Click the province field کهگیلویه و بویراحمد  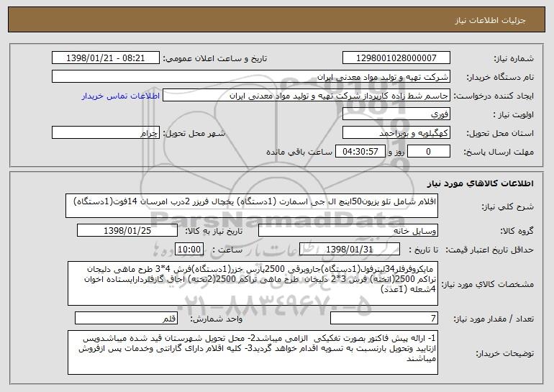[396, 133]
